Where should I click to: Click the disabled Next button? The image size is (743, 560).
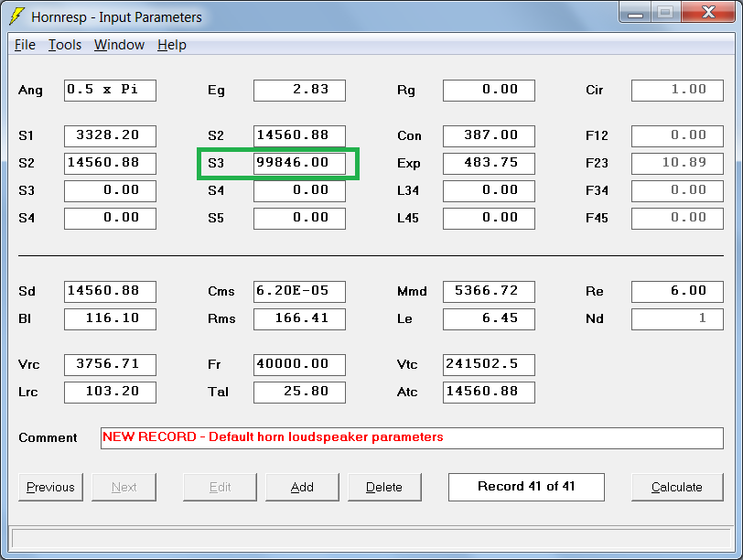click(124, 487)
